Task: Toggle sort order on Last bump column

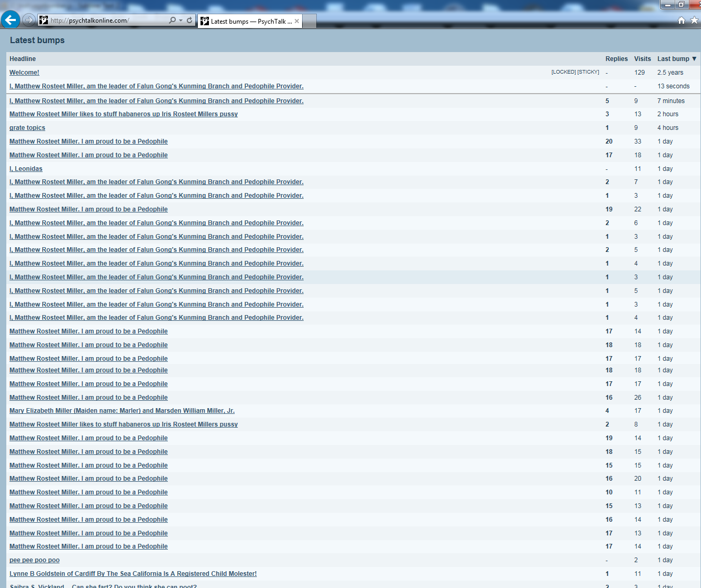Action: tap(677, 59)
